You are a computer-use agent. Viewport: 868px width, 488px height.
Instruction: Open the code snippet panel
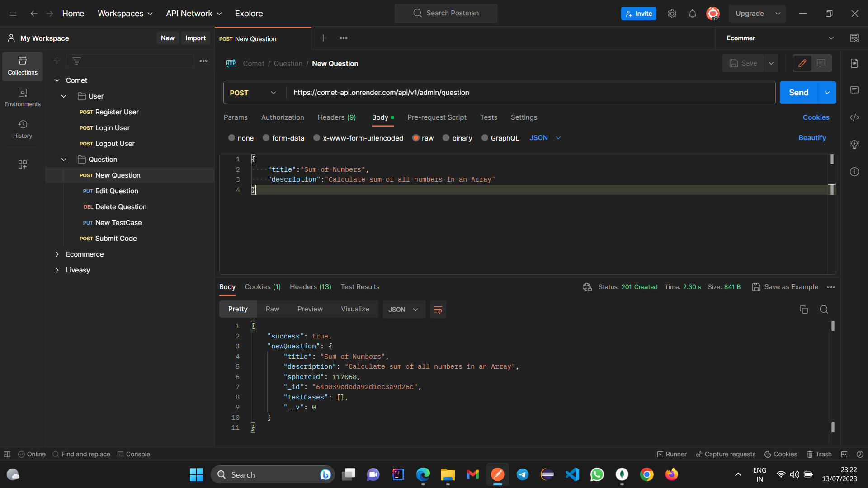point(854,117)
